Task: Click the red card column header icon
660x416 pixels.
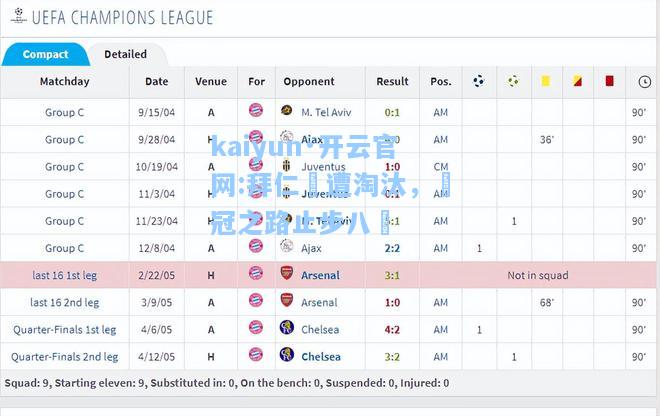Action: (x=609, y=81)
